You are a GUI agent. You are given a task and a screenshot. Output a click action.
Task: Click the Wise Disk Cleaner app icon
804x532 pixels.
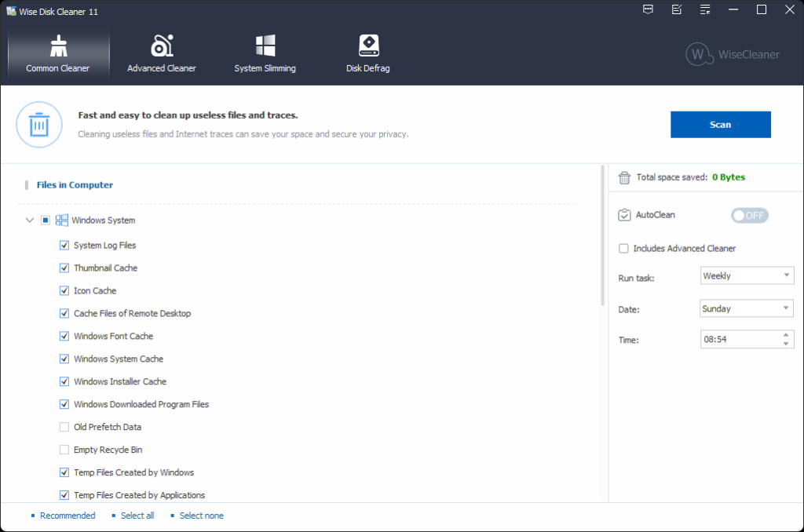(x=11, y=11)
